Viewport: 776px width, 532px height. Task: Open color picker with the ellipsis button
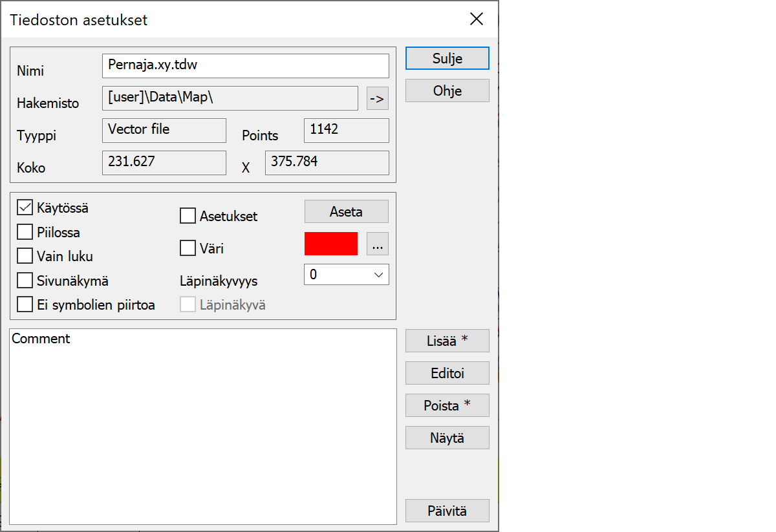tap(378, 244)
